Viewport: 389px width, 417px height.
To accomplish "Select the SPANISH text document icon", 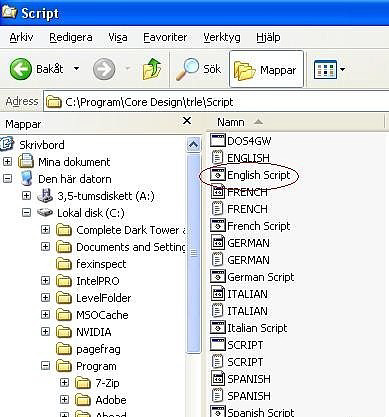I will pyautogui.click(x=217, y=396).
